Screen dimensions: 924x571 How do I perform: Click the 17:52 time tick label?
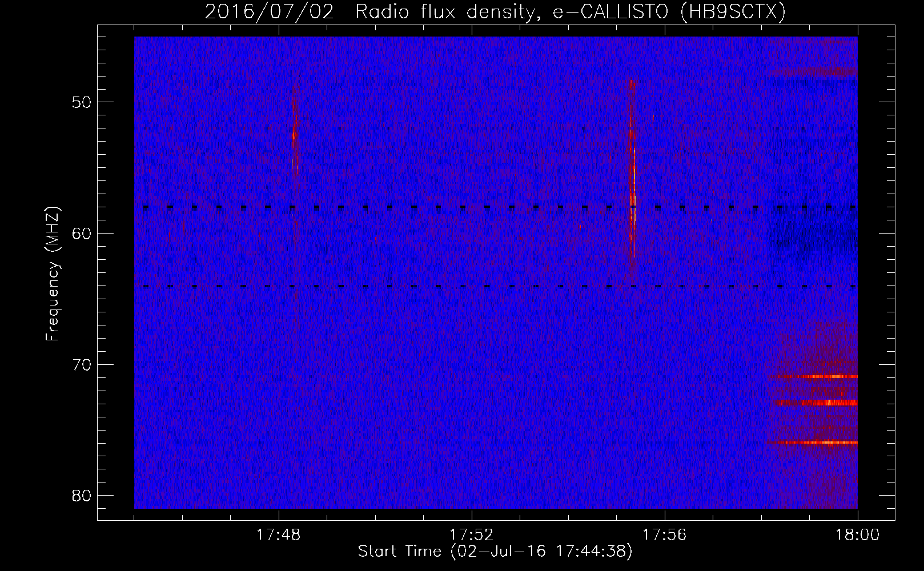tap(472, 535)
